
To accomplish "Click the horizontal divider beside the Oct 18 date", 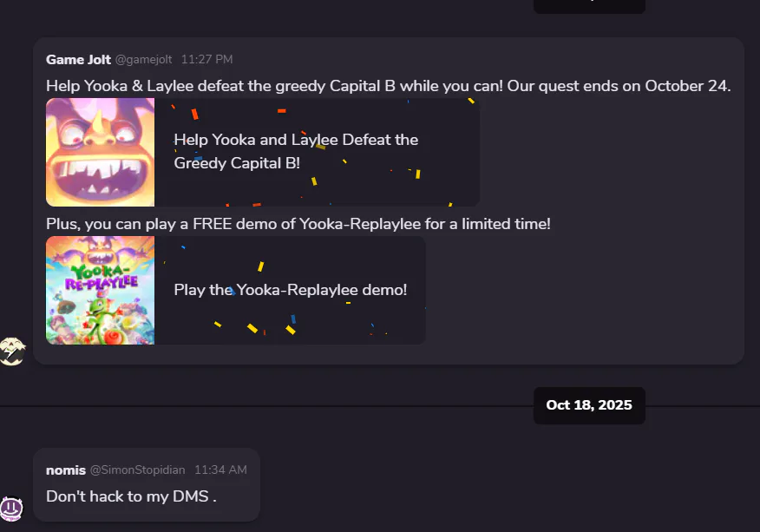I will click(260, 405).
